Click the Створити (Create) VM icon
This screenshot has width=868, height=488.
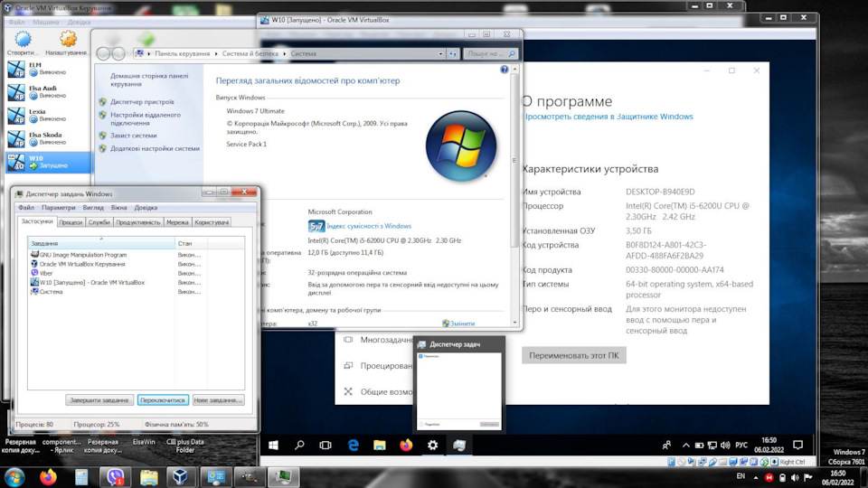tap(23, 43)
